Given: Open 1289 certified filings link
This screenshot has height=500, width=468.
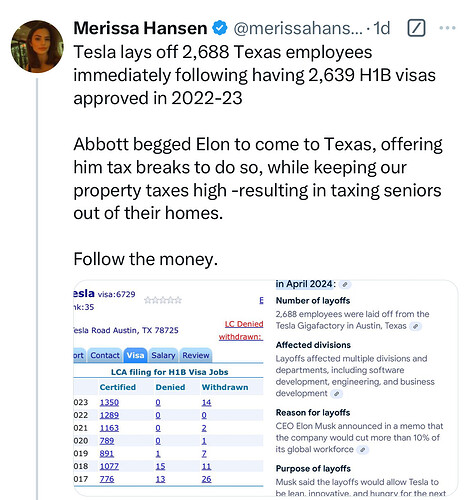Looking at the screenshot, I should [x=109, y=415].
